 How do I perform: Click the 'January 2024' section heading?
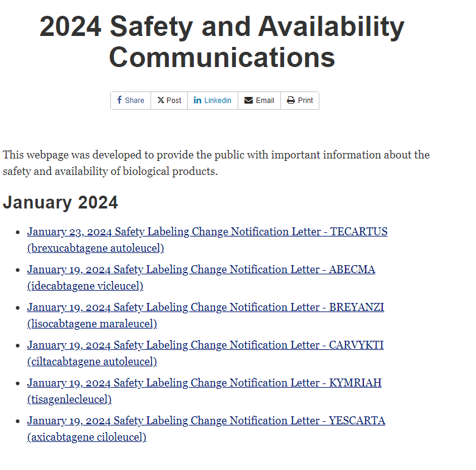pos(60,202)
